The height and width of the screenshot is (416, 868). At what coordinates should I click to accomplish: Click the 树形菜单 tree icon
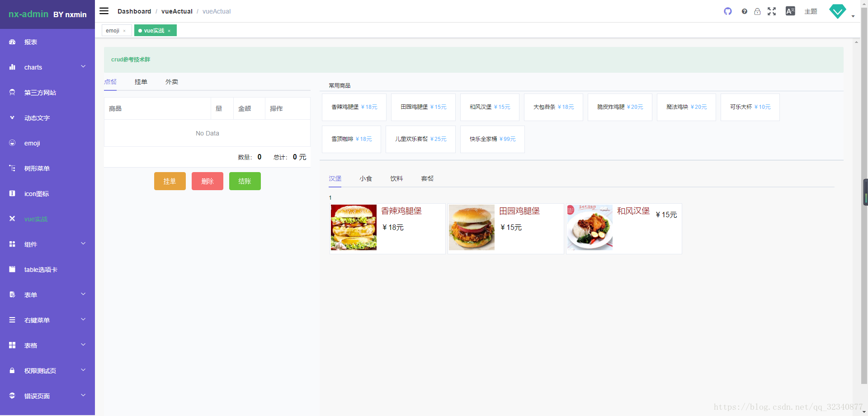(x=12, y=168)
